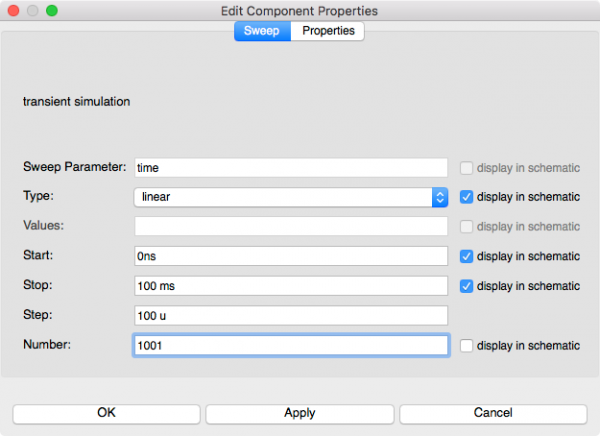
Task: Click the Sweep Parameter input field
Action: click(x=290, y=168)
